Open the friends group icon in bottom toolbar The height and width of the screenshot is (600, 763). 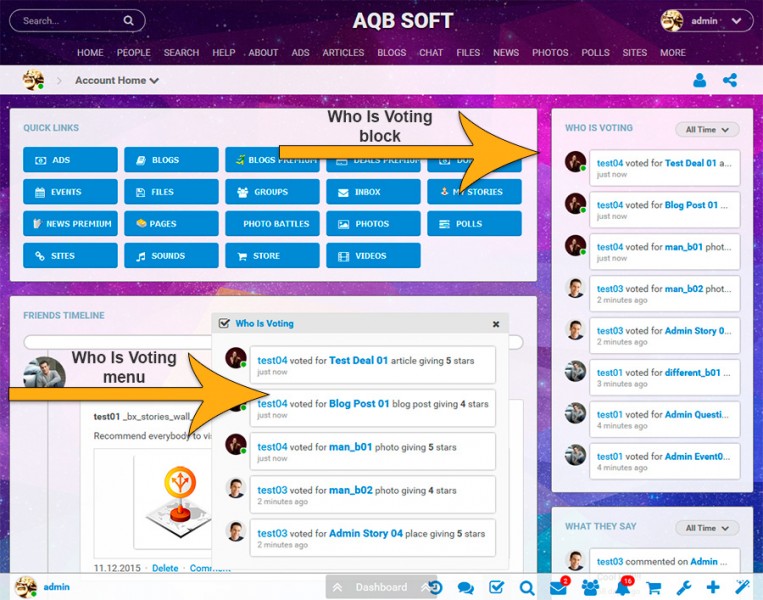pos(590,588)
